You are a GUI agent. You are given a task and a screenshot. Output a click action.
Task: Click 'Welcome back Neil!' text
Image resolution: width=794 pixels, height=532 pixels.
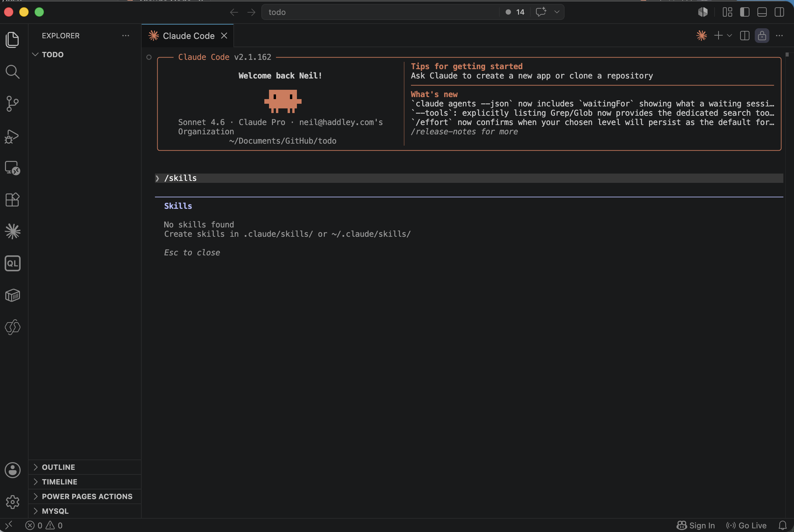(280, 76)
